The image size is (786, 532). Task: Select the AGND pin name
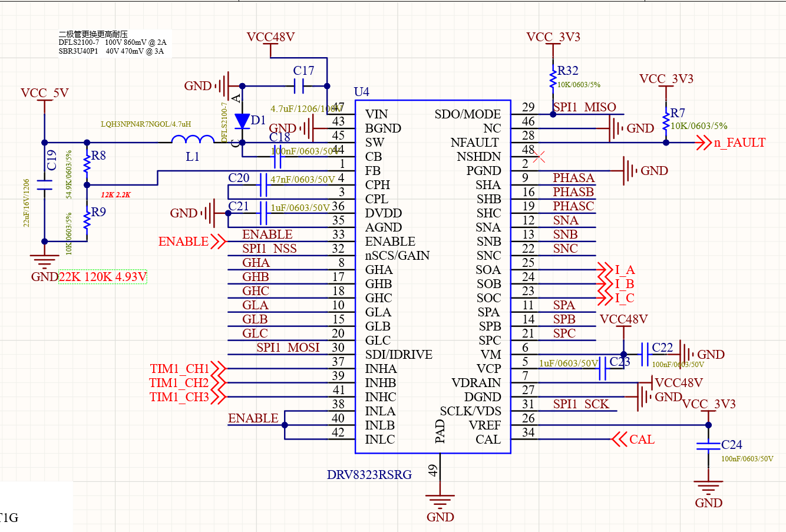(x=384, y=227)
